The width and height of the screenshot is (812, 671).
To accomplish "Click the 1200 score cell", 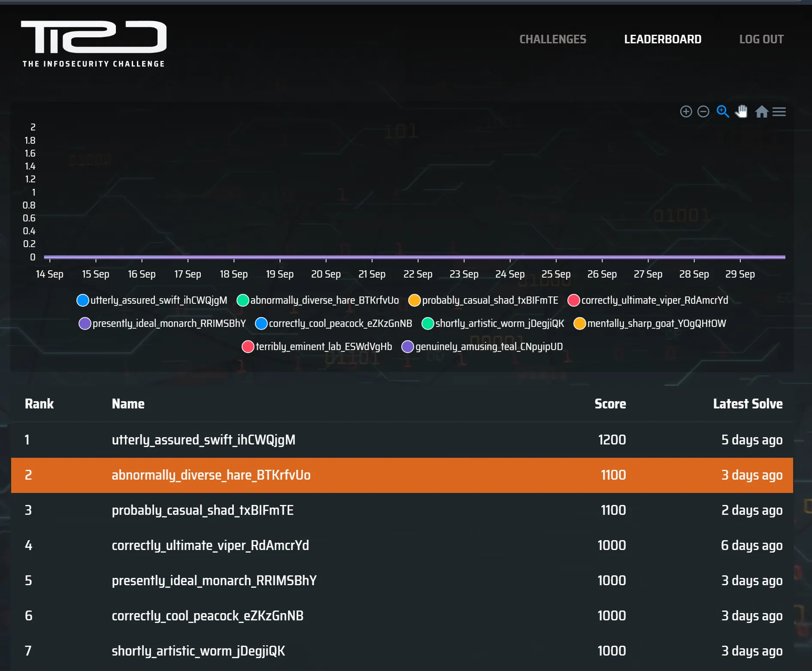I will 612,440.
